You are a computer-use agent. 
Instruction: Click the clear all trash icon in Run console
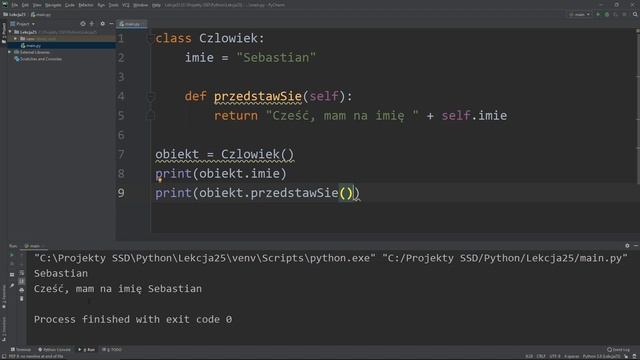coord(22,299)
